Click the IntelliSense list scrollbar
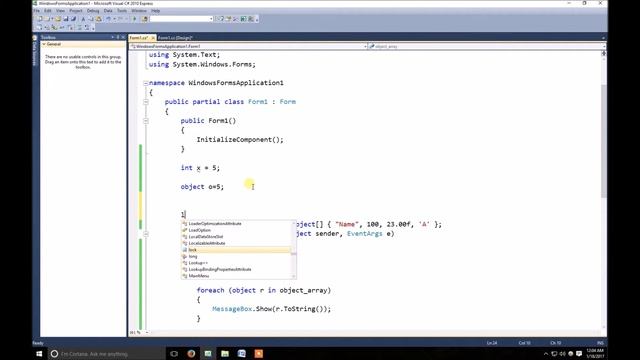 point(293,250)
